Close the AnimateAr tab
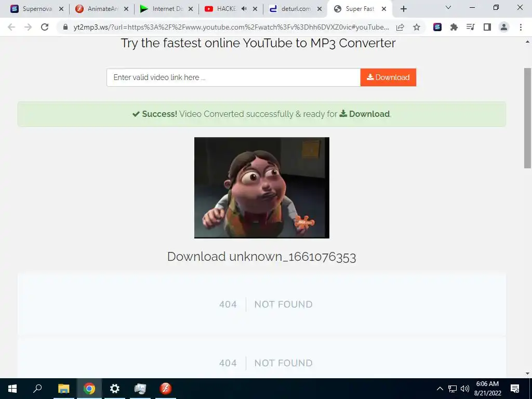Image resolution: width=532 pixels, height=399 pixels. [126, 9]
